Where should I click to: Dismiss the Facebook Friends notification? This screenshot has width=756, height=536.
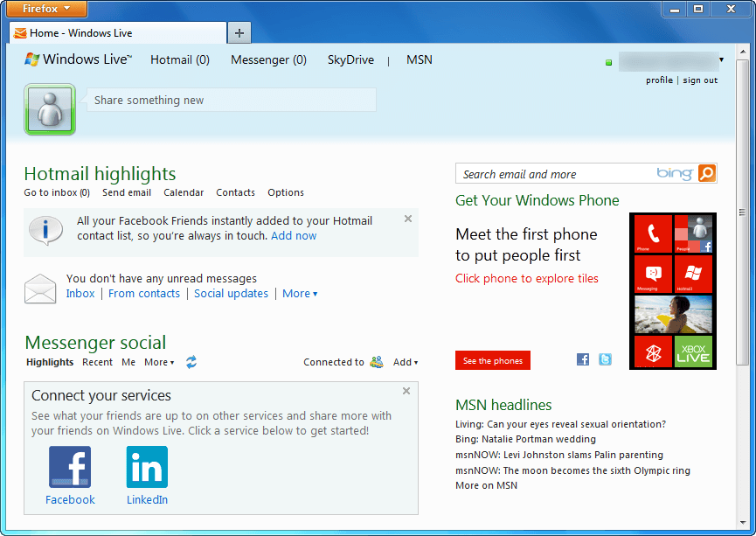pyautogui.click(x=408, y=219)
